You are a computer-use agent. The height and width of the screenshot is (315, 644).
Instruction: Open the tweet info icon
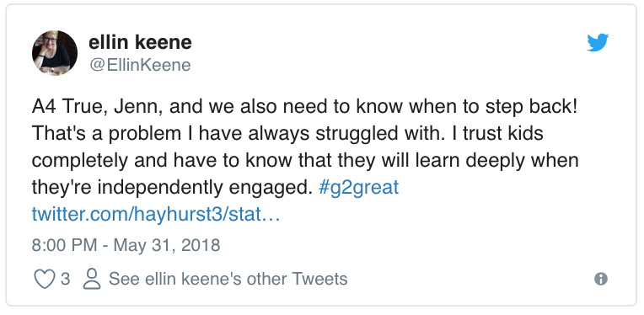point(601,279)
